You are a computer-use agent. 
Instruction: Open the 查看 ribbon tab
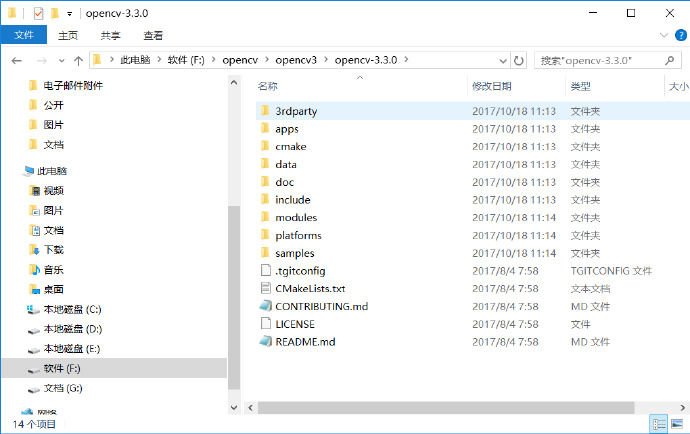(153, 35)
